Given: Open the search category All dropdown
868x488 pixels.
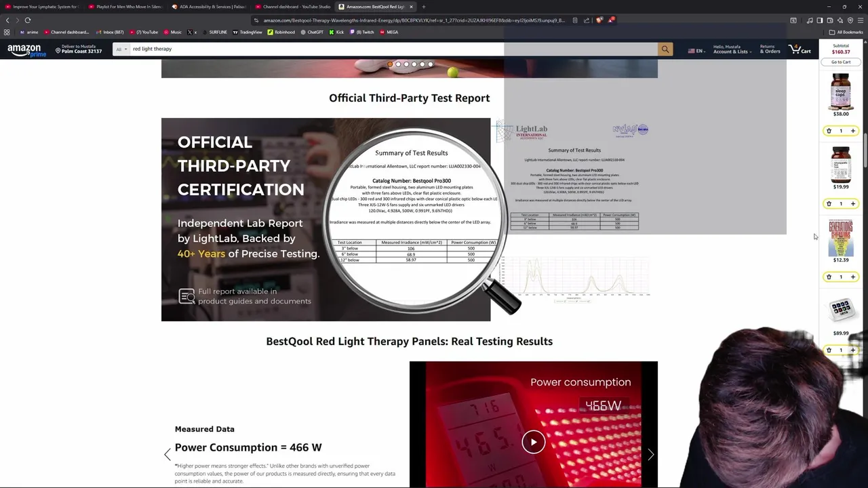Looking at the screenshot, I should point(121,49).
